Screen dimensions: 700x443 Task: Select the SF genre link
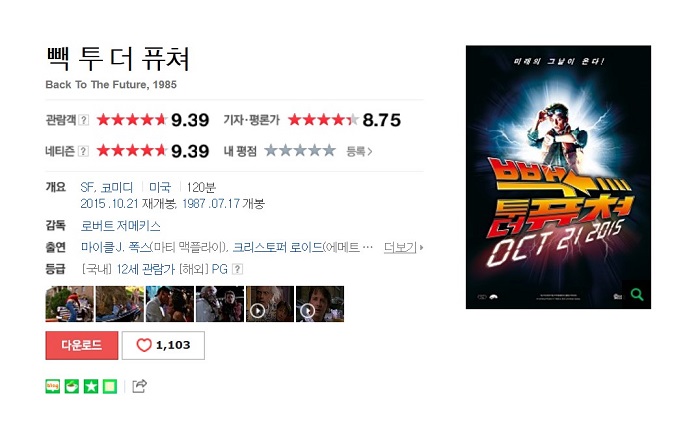(x=88, y=188)
